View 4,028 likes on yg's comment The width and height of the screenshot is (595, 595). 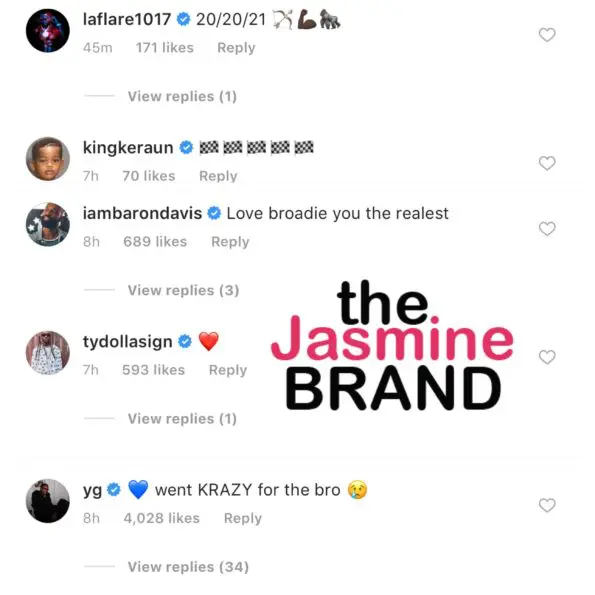[x=161, y=518]
